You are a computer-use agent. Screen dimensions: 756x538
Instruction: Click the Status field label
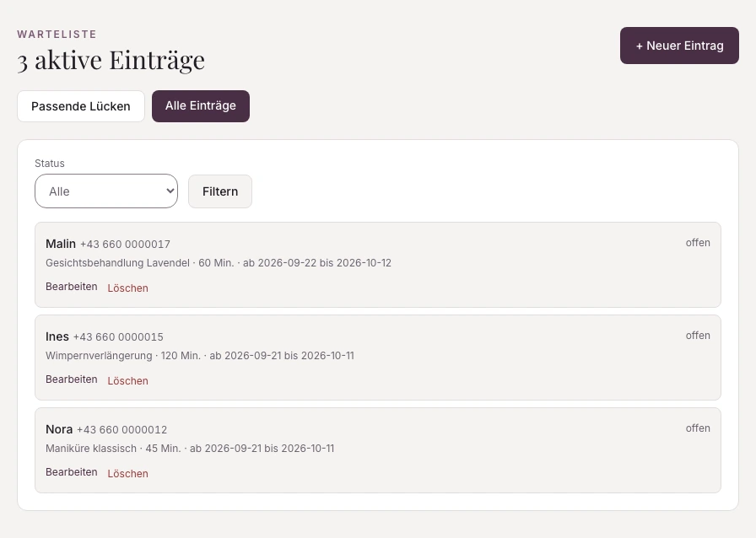pyautogui.click(x=50, y=164)
